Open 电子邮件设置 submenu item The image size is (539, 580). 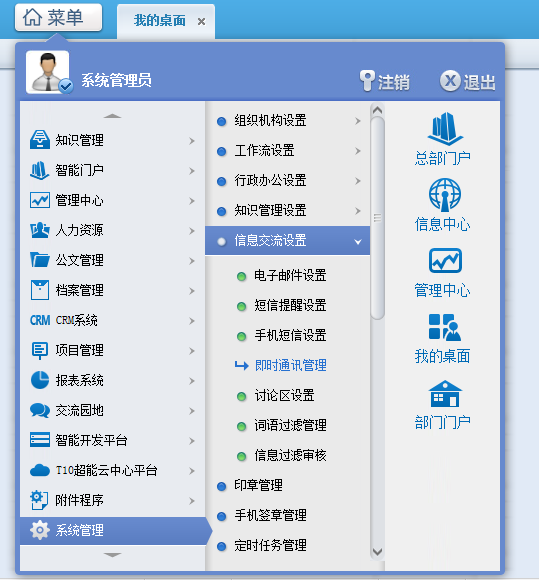(290, 275)
